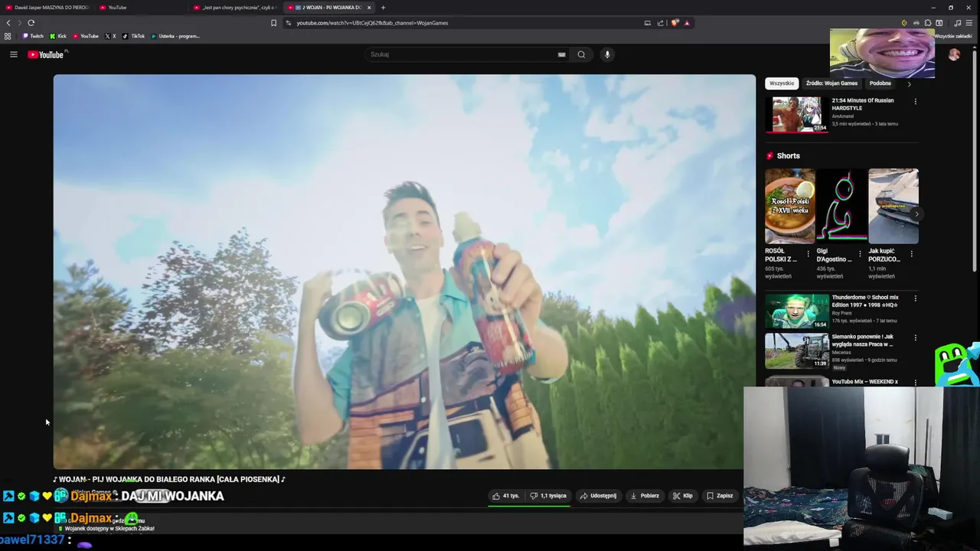Show next Shorts with carousel arrow

tap(916, 214)
